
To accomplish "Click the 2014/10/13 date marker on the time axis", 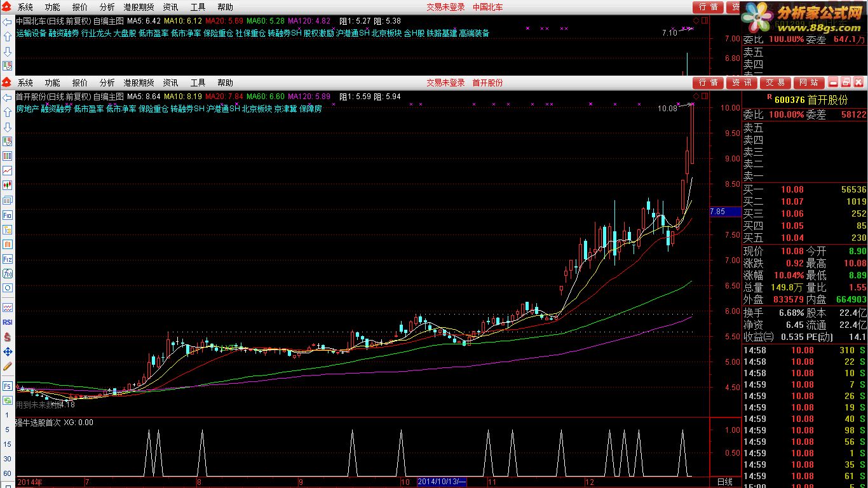I will (442, 482).
